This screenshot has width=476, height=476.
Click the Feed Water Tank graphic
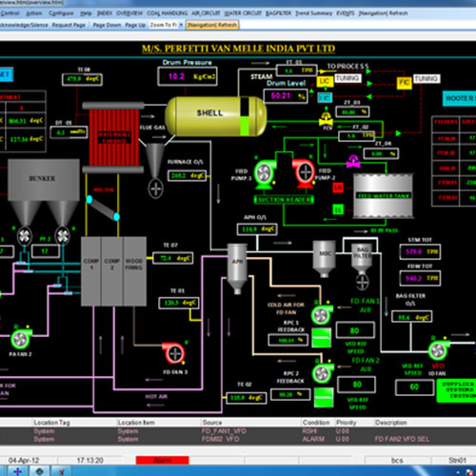(x=384, y=196)
